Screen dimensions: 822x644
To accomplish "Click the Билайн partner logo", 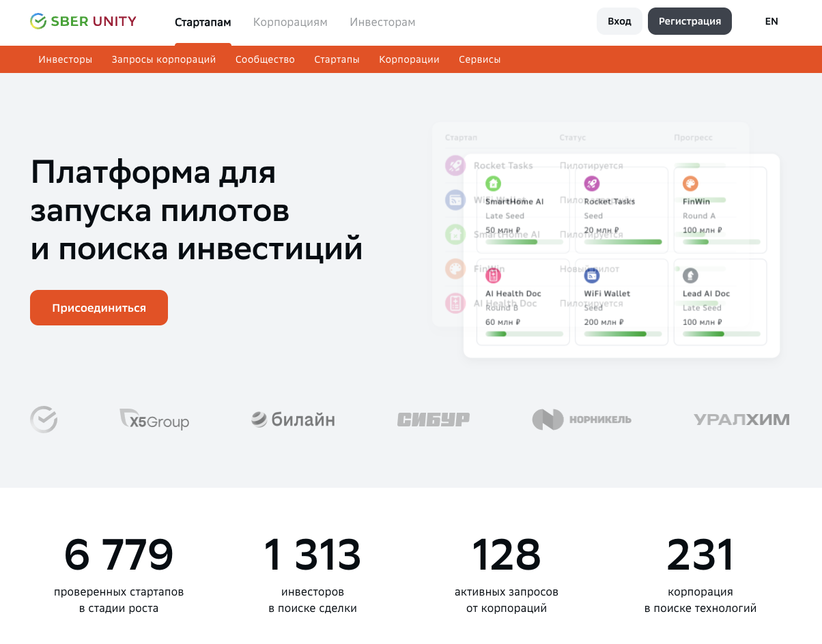I will pos(293,420).
